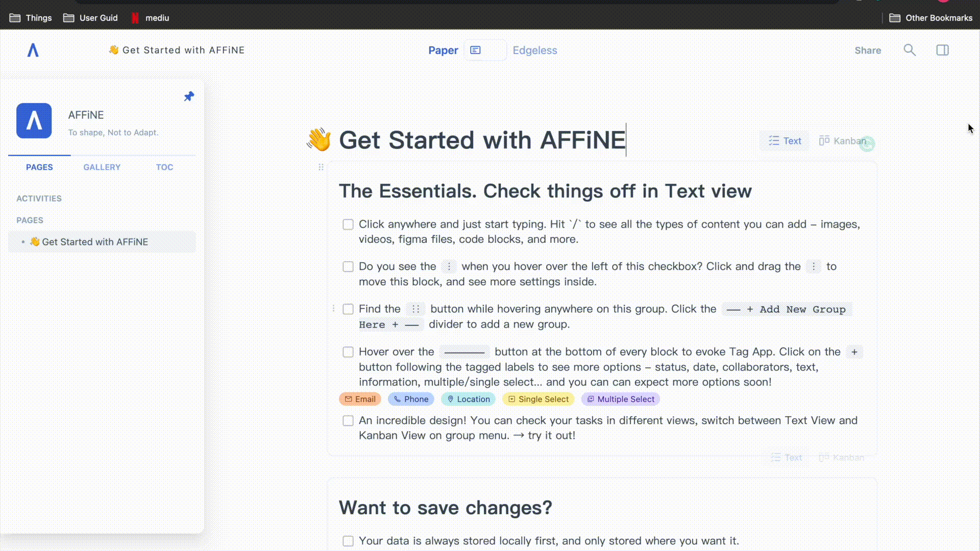This screenshot has width=980, height=551.
Task: Switch group to Text view
Action: pyautogui.click(x=785, y=141)
